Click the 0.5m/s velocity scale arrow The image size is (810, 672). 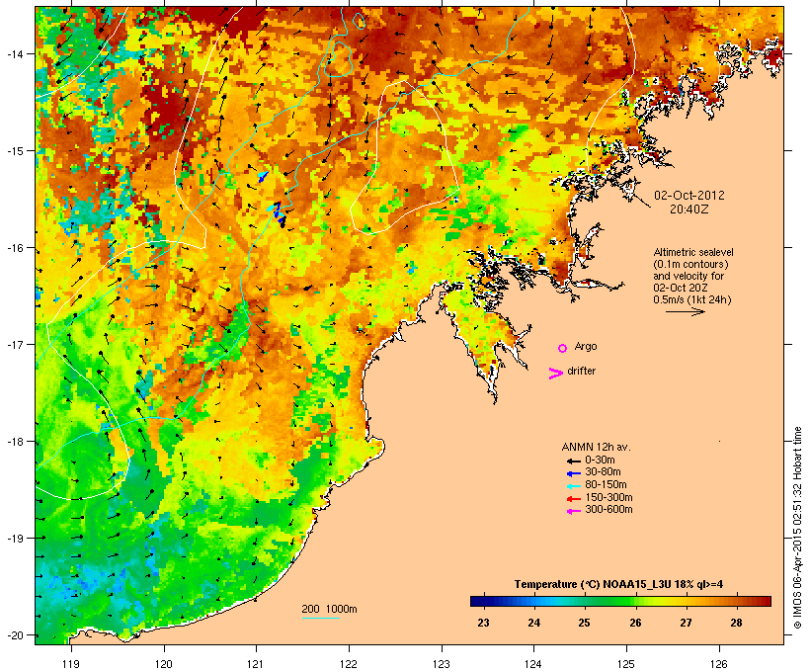point(685,311)
